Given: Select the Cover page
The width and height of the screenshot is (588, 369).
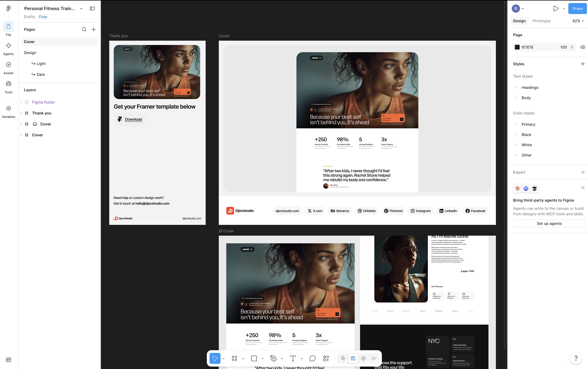Looking at the screenshot, I should click(59, 42).
